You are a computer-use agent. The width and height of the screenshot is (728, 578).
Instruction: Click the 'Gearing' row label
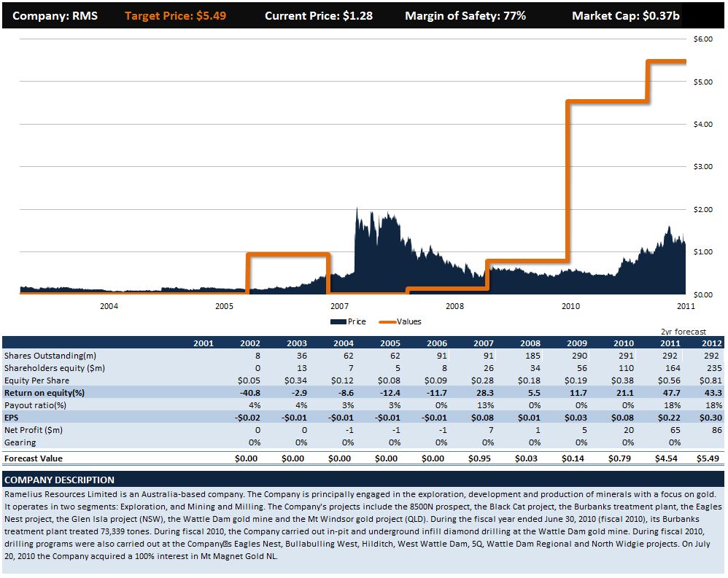(x=20, y=442)
